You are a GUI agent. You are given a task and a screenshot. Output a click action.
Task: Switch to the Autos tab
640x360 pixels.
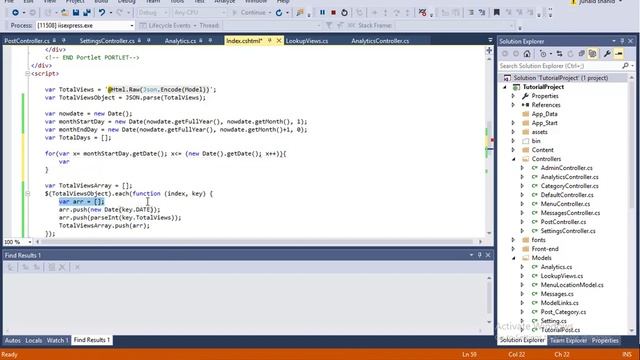coord(13,340)
